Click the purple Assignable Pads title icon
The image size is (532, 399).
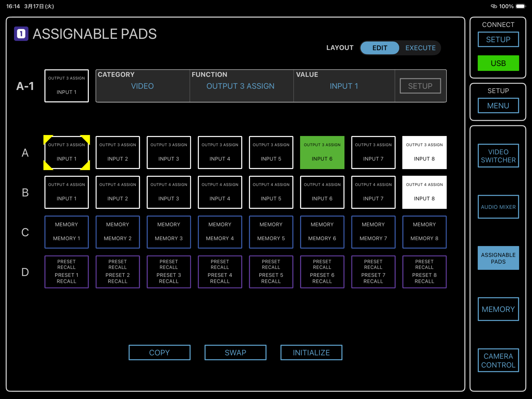pyautogui.click(x=21, y=34)
